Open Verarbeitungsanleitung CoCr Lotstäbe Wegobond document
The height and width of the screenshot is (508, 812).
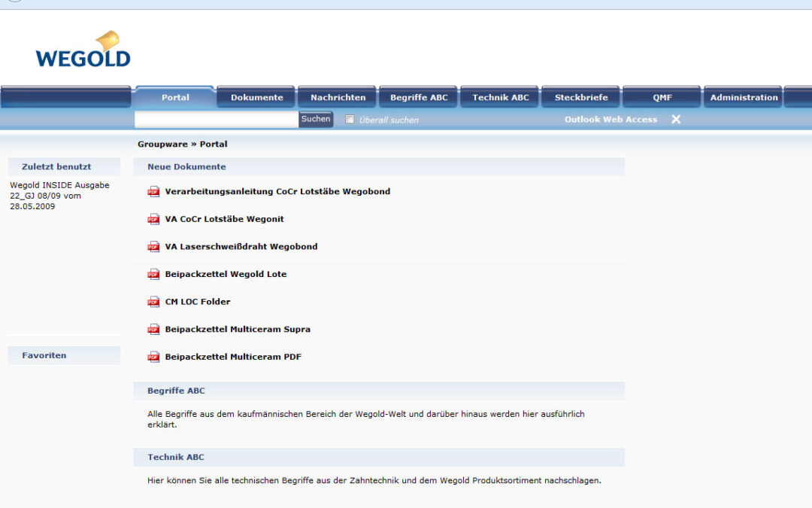tap(277, 191)
